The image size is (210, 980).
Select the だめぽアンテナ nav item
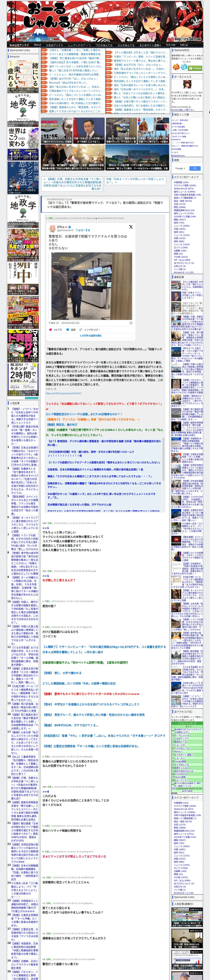tap(54, 45)
